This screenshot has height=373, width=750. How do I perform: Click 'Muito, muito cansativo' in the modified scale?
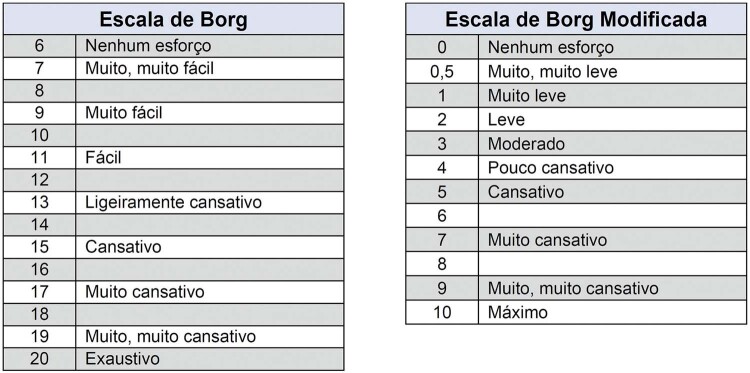point(573,288)
